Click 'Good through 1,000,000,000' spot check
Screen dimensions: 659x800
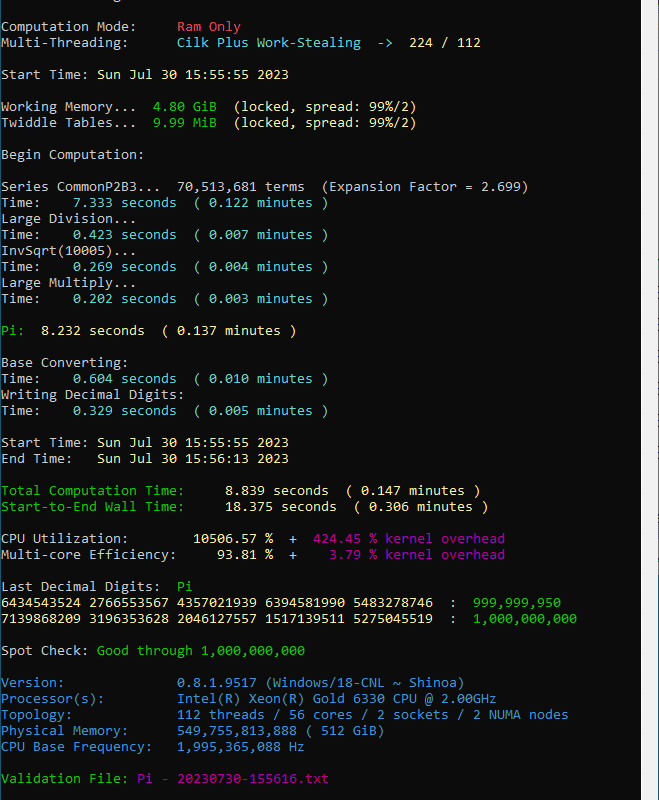(x=200, y=651)
